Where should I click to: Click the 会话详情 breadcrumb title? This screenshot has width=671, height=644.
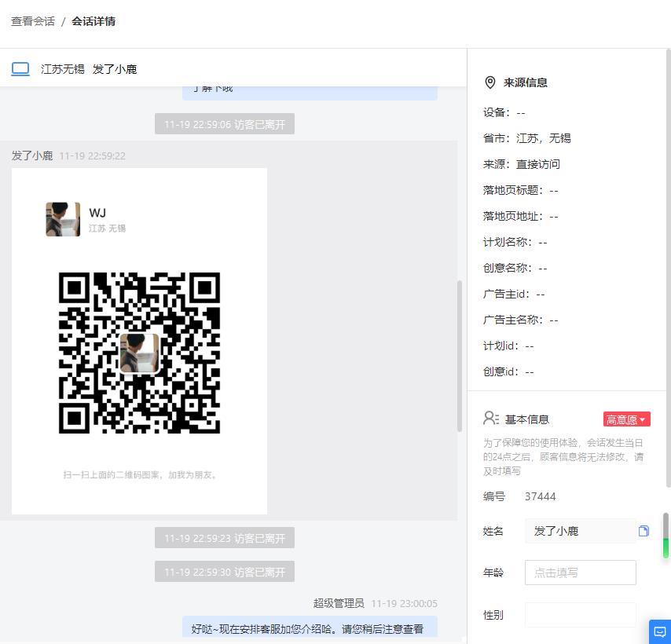point(93,21)
